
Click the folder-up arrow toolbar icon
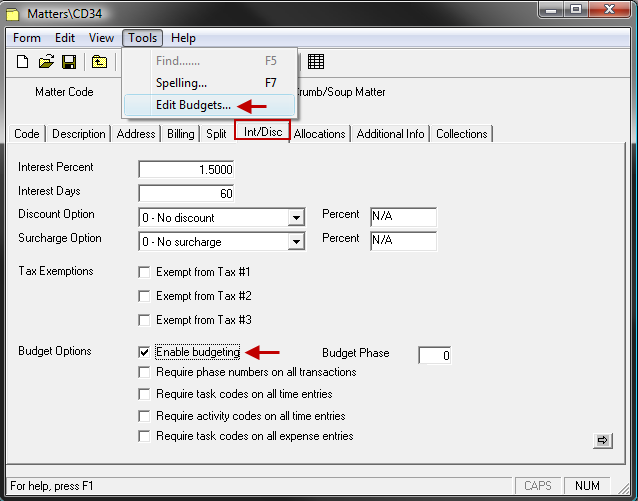[x=99, y=62]
